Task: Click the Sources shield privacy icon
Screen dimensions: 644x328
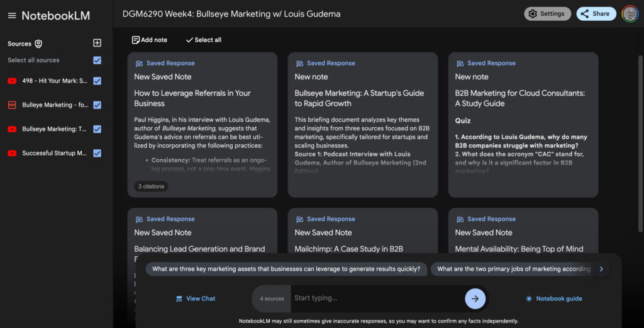Action: [38, 43]
